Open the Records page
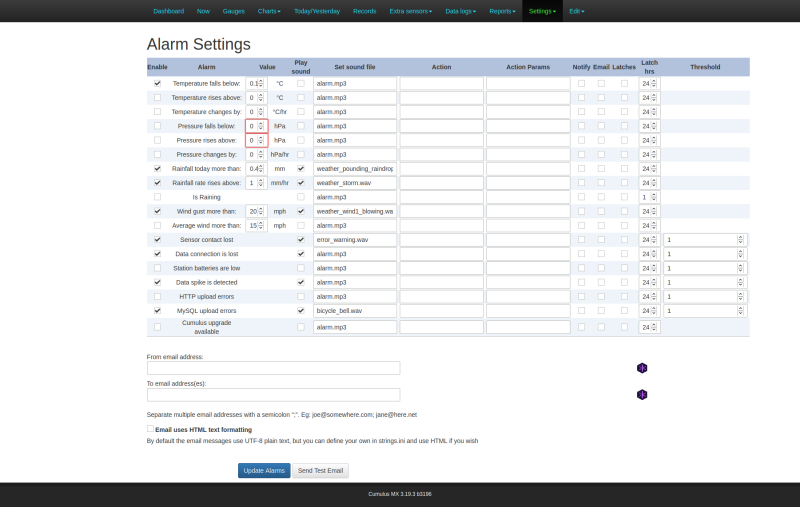 (365, 11)
